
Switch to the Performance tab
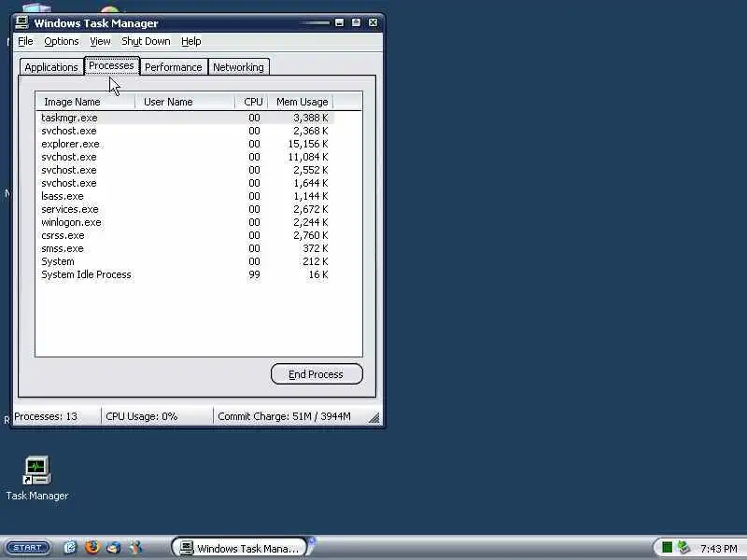(x=174, y=67)
